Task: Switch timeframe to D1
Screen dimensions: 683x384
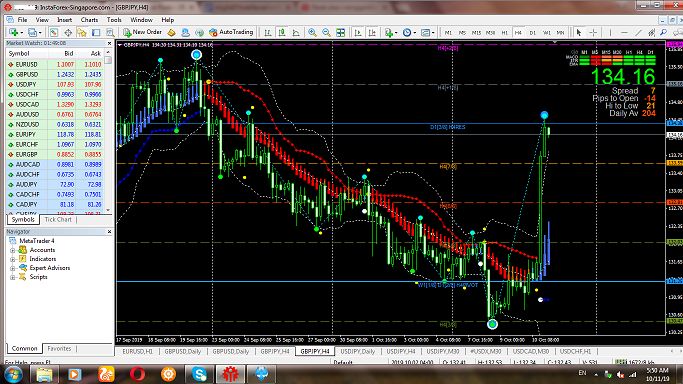Action: click(x=532, y=33)
